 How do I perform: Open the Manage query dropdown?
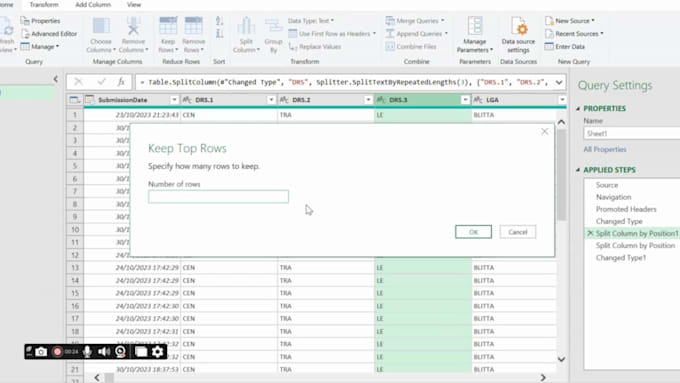(x=40, y=46)
